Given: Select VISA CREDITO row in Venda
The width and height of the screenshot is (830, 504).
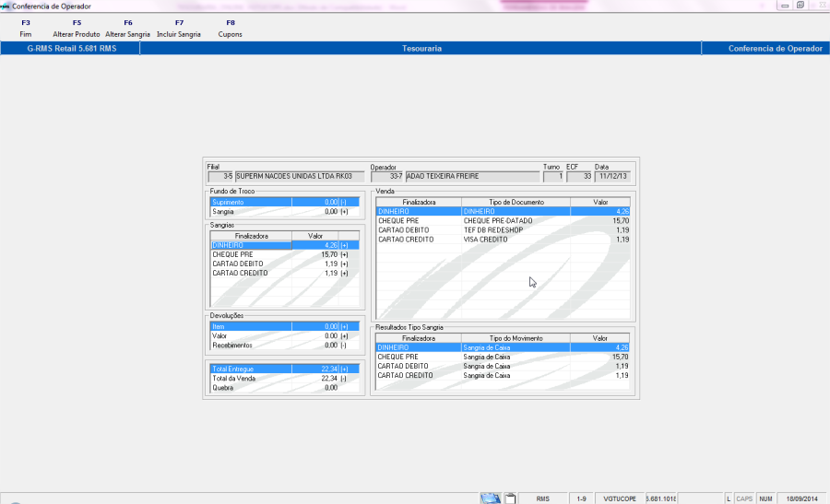Looking at the screenshot, I should click(x=503, y=240).
